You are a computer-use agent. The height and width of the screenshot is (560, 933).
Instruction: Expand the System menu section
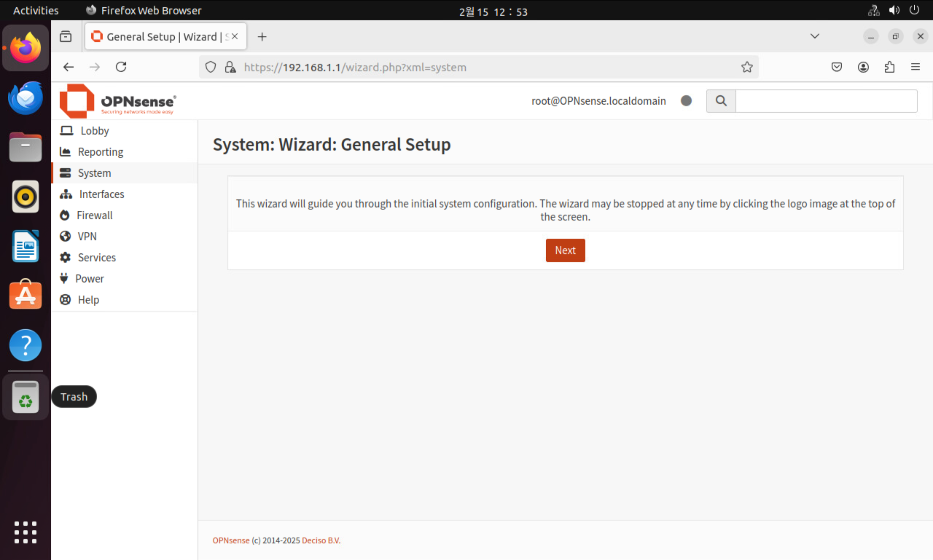(94, 173)
